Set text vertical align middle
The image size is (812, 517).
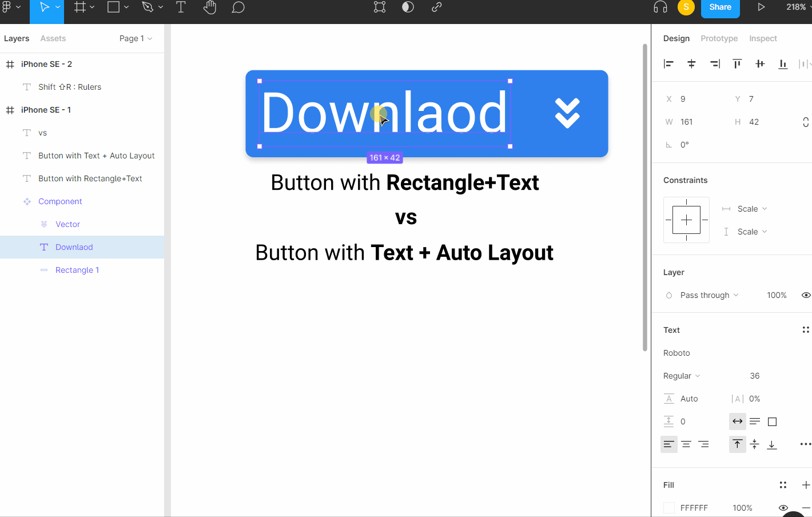point(755,444)
